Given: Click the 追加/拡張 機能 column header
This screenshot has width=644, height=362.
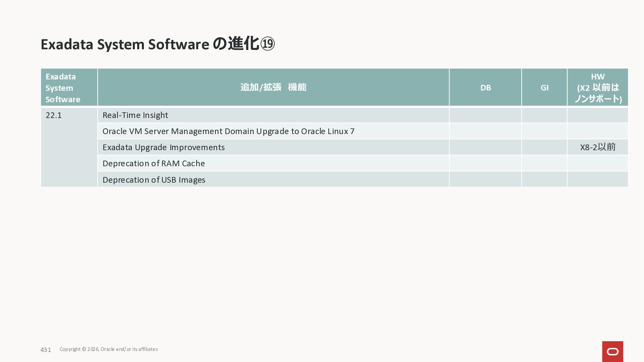Looking at the screenshot, I should point(273,87).
